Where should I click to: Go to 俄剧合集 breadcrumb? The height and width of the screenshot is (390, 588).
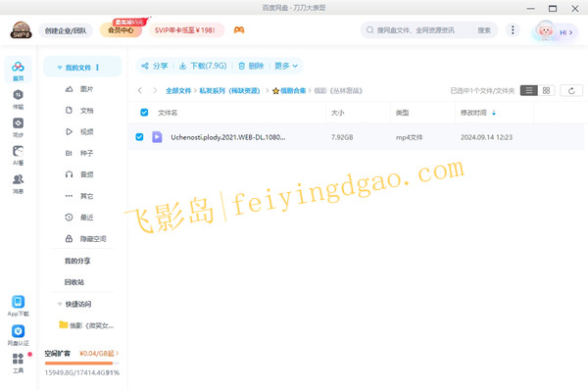click(x=289, y=90)
